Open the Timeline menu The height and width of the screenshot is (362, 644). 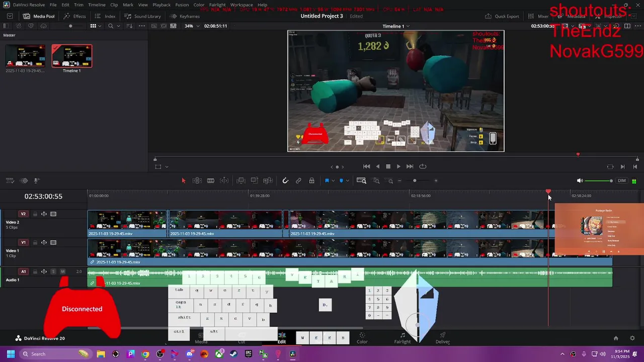97,5
